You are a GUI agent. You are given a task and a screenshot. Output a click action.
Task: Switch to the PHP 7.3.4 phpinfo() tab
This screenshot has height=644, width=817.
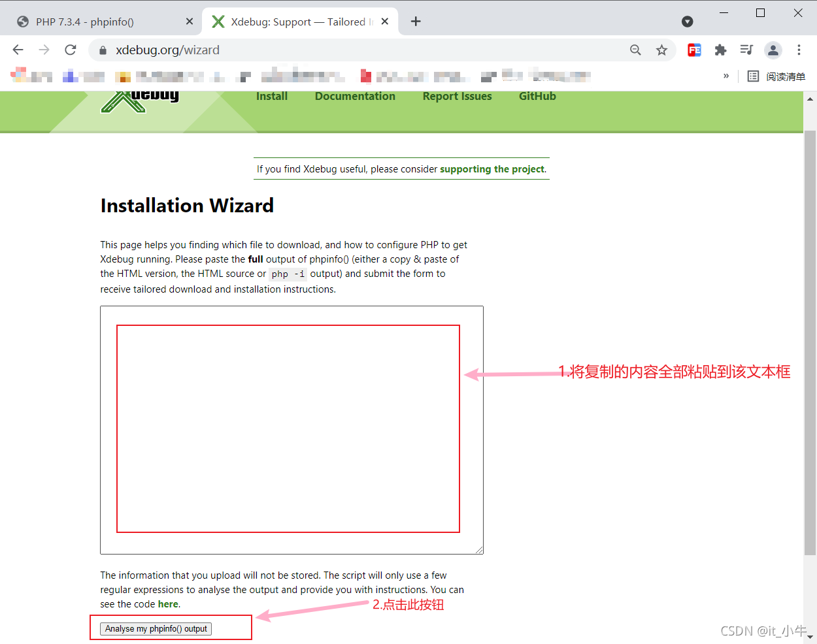(x=98, y=22)
